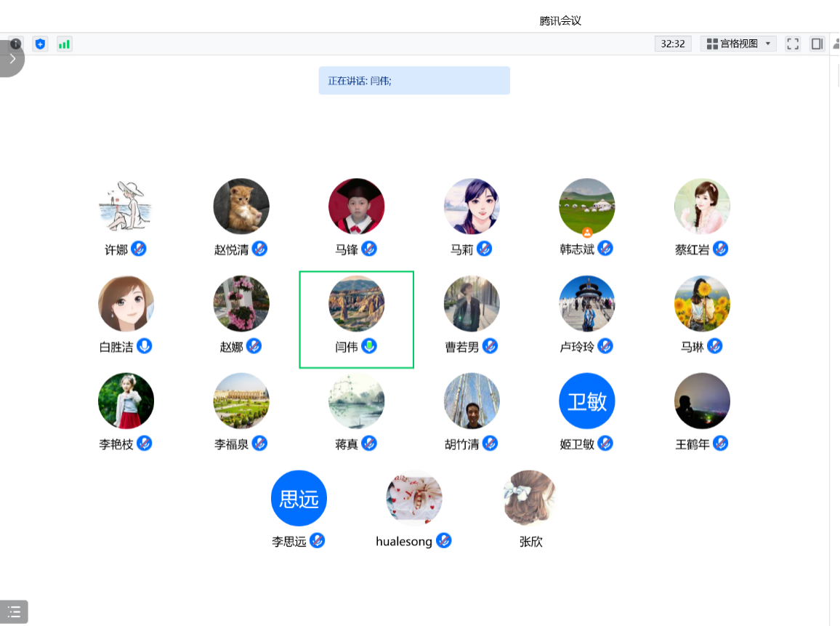This screenshot has width=840, height=626.
Task: Open the blue security shield icon
Action: 40,44
